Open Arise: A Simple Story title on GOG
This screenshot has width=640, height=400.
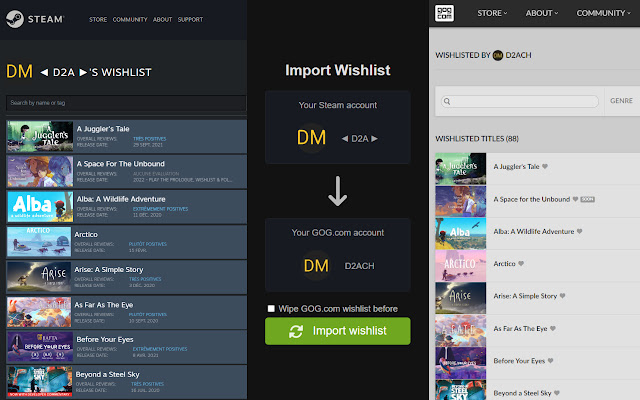pos(525,296)
